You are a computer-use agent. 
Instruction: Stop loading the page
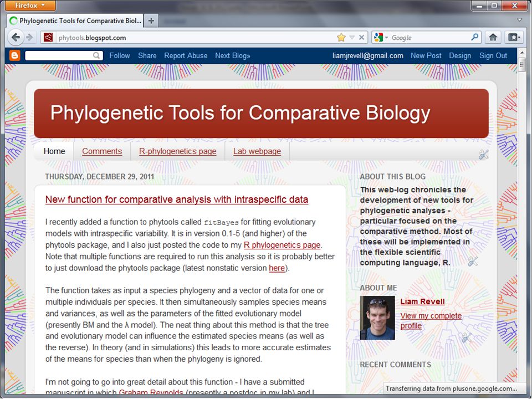(362, 37)
